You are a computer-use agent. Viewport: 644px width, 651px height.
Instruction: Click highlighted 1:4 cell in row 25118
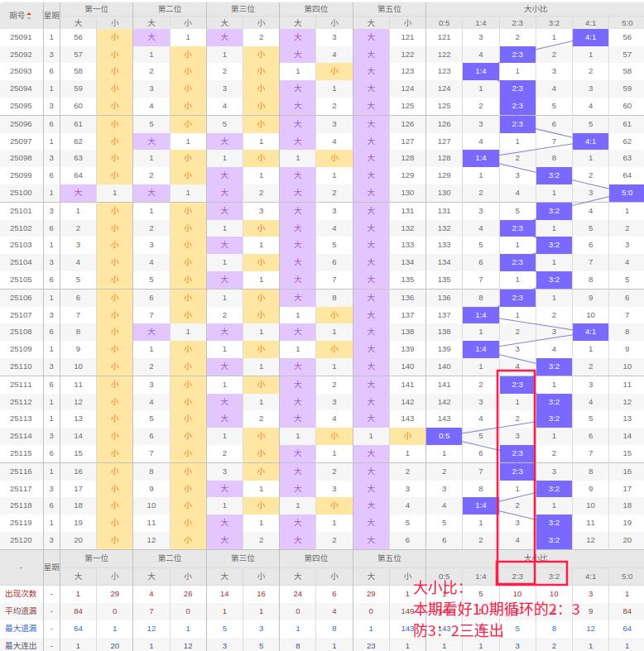pos(481,505)
